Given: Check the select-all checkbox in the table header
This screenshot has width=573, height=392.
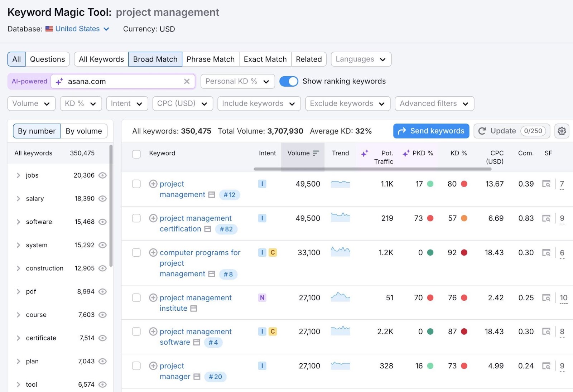Looking at the screenshot, I should pos(136,154).
